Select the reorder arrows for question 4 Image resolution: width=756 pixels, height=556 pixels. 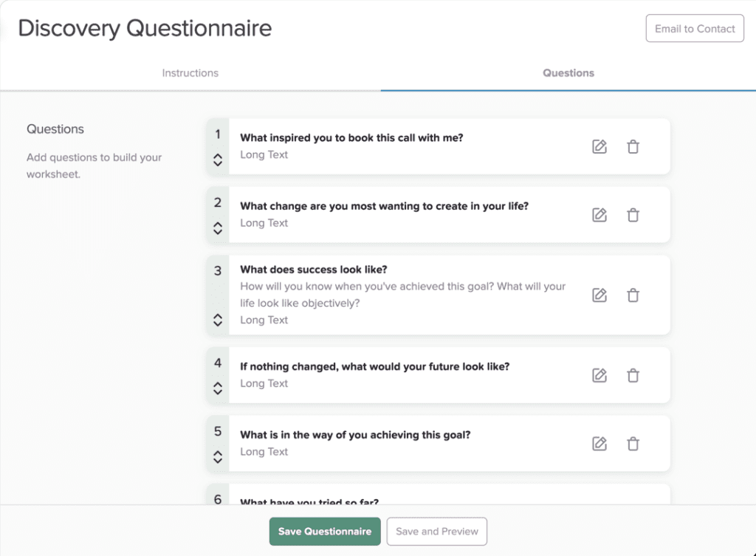point(217,388)
